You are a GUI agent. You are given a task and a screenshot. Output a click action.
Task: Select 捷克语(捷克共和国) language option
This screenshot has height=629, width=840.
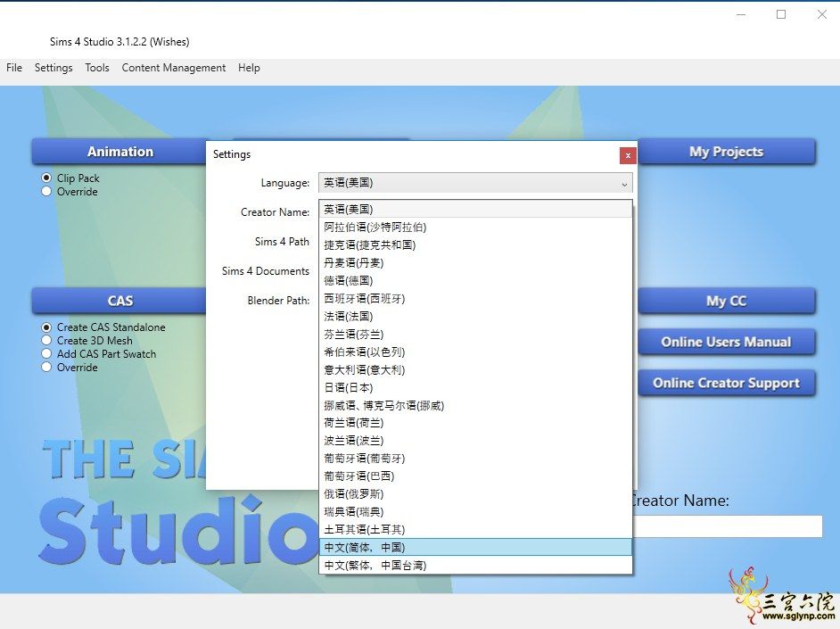[475, 244]
